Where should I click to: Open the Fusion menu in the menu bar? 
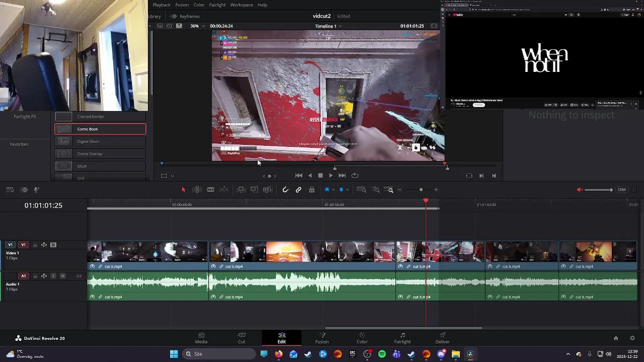tap(182, 5)
